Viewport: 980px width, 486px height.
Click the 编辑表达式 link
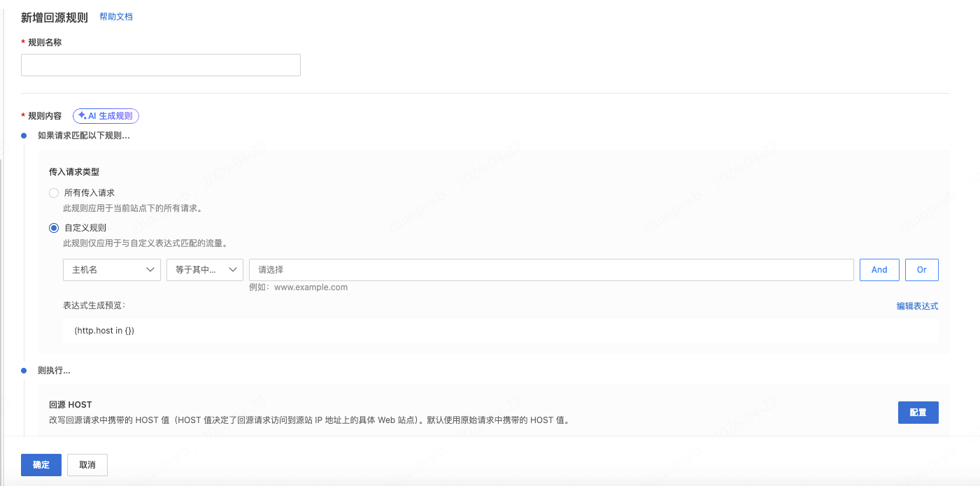coord(917,306)
